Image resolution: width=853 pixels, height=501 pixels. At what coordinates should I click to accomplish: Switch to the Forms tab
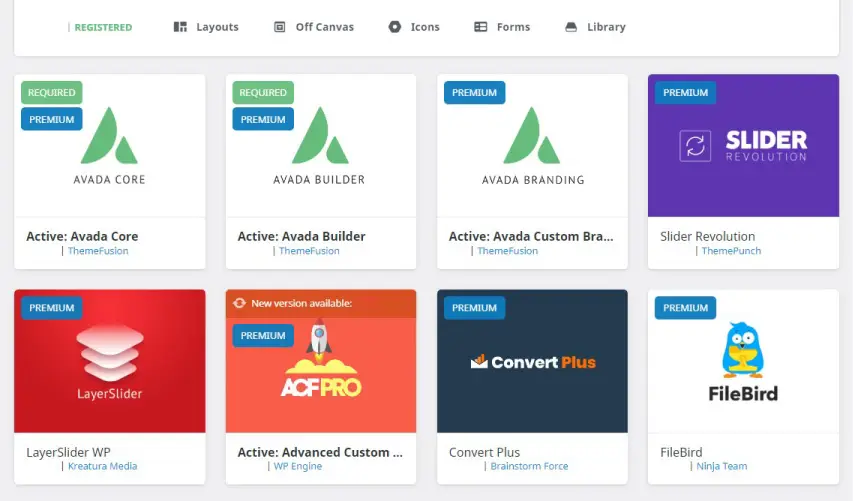point(513,27)
